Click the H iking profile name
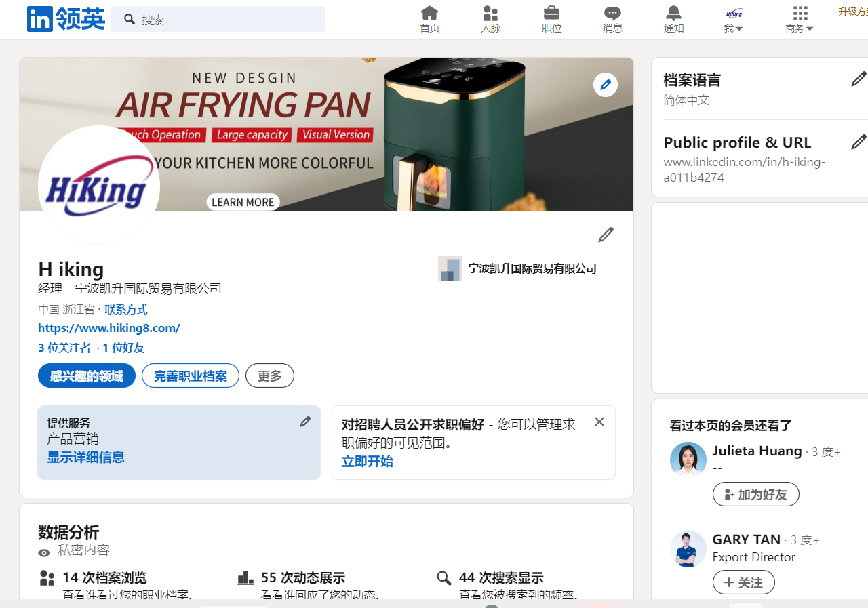This screenshot has width=868, height=608. pos(71,269)
